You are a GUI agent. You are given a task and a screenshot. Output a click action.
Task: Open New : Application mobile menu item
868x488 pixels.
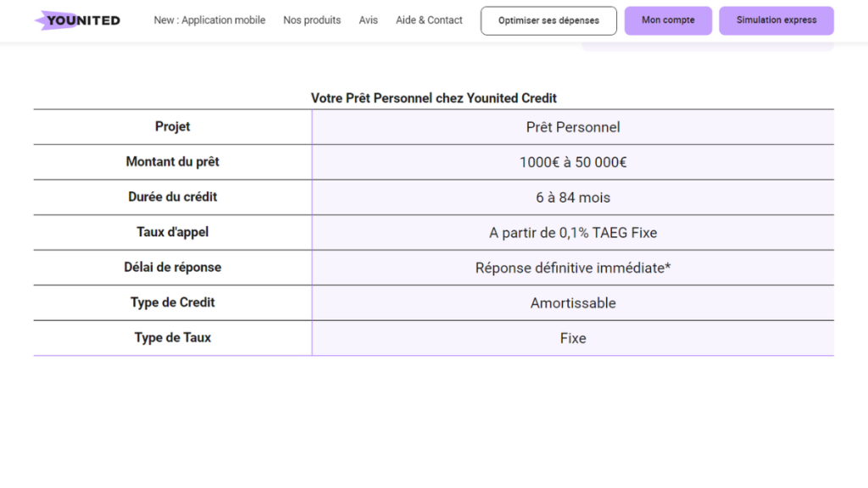click(209, 20)
